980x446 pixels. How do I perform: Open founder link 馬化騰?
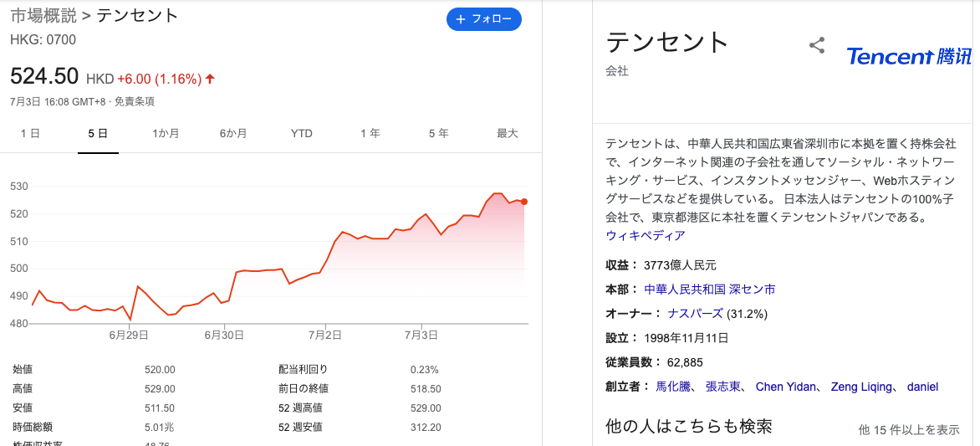[673, 387]
